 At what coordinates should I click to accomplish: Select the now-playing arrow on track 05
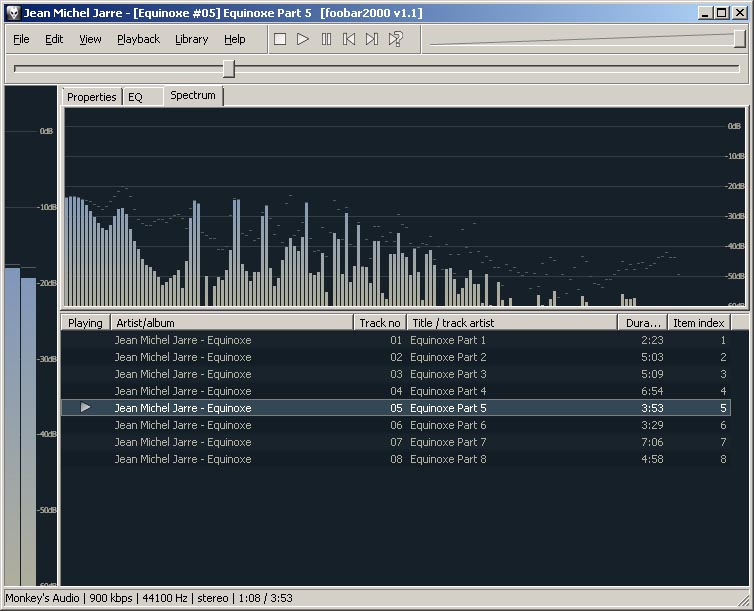[85, 408]
